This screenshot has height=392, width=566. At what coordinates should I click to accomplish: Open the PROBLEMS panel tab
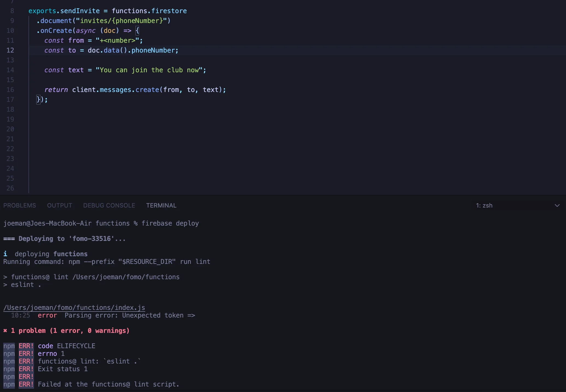(x=19, y=205)
